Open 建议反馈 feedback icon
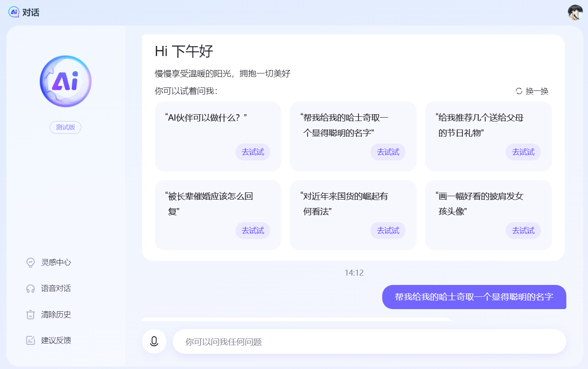This screenshot has height=369, width=588. 31,341
